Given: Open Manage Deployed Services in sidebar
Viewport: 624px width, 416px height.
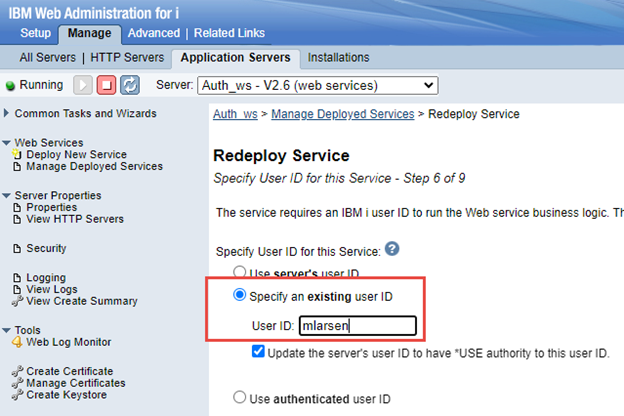Looking at the screenshot, I should (x=94, y=166).
